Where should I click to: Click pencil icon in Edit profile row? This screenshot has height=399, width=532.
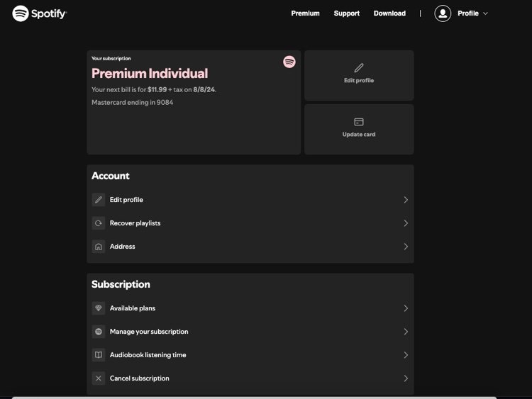point(99,200)
